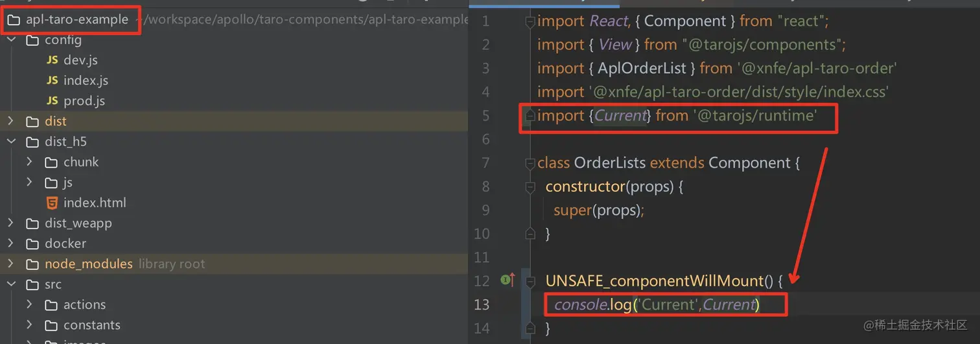Open the dev.js file
Image resolution: width=980 pixels, height=344 pixels.
[80, 60]
